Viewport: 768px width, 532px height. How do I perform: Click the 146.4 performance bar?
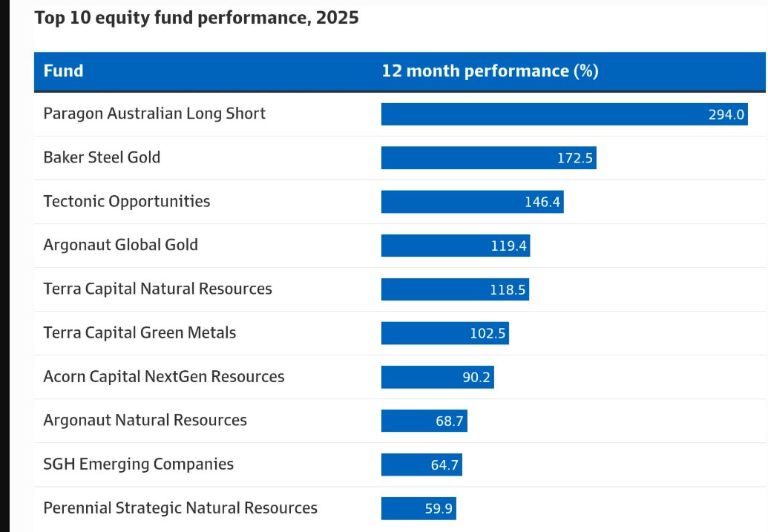click(x=472, y=202)
